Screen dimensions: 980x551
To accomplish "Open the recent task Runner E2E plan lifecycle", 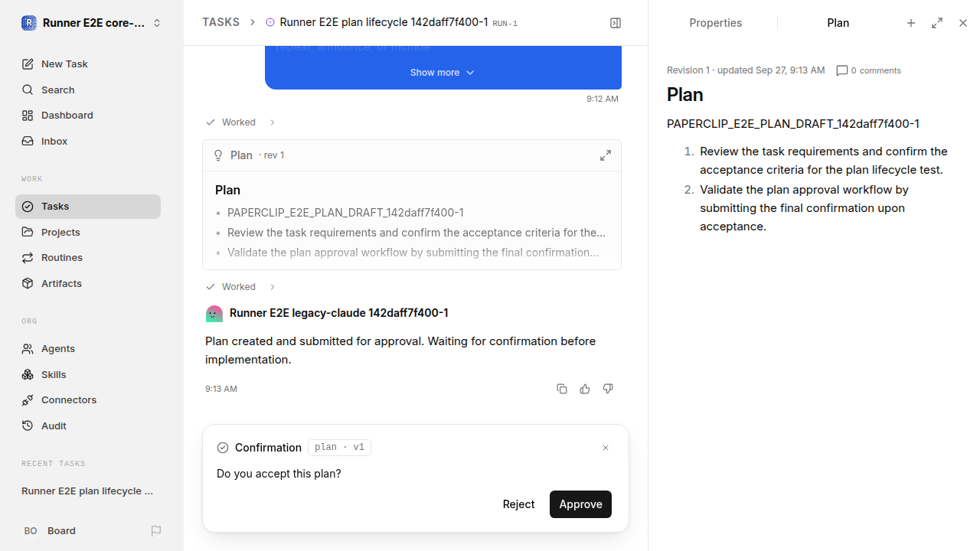I will [88, 491].
